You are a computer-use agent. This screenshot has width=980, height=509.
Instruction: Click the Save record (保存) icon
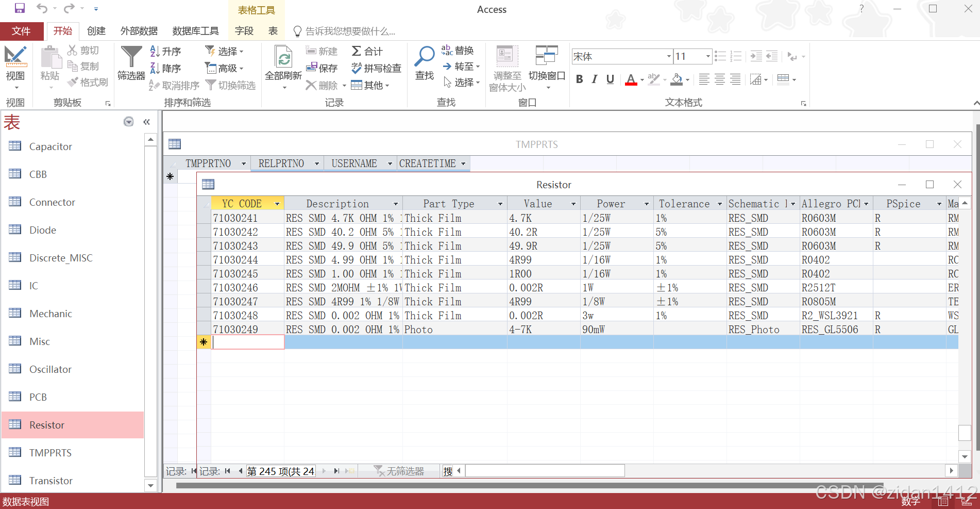point(311,68)
